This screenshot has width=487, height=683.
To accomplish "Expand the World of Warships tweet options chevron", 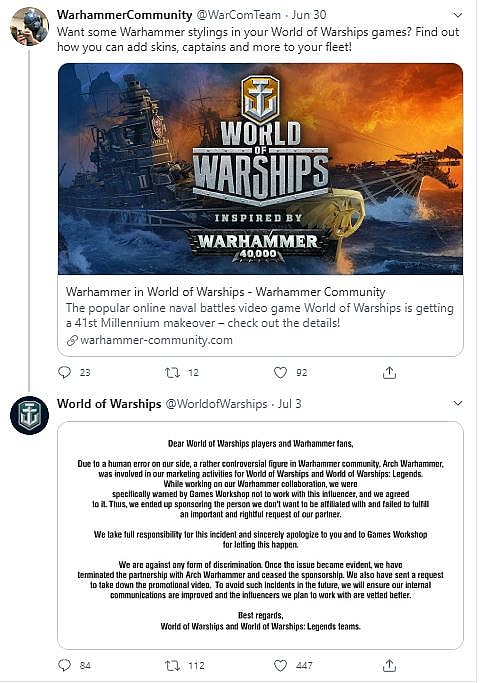I will [457, 403].
